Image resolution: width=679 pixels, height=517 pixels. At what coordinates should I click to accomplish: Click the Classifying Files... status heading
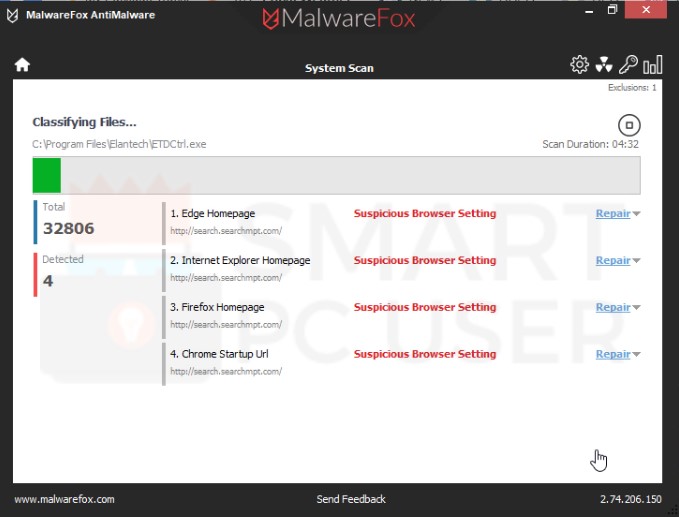pyautogui.click(x=84, y=122)
